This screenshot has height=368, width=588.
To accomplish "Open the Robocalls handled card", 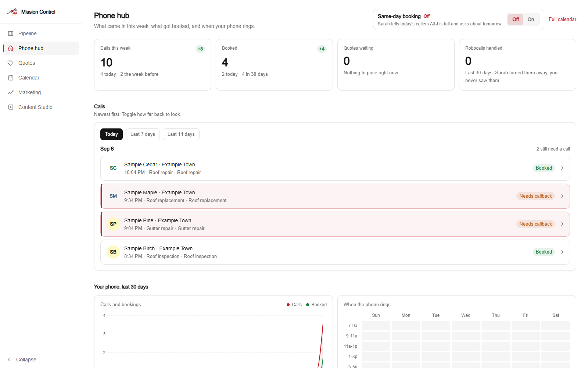I will (517, 65).
